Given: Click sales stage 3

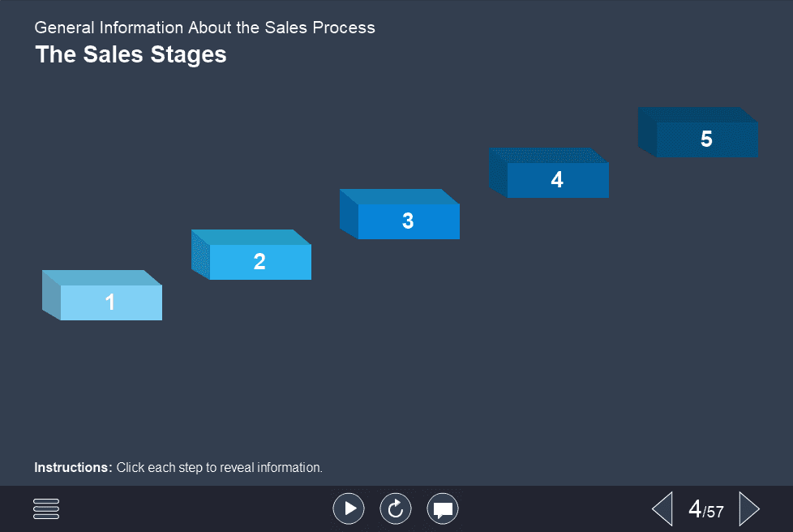Looking at the screenshot, I should (x=408, y=220).
